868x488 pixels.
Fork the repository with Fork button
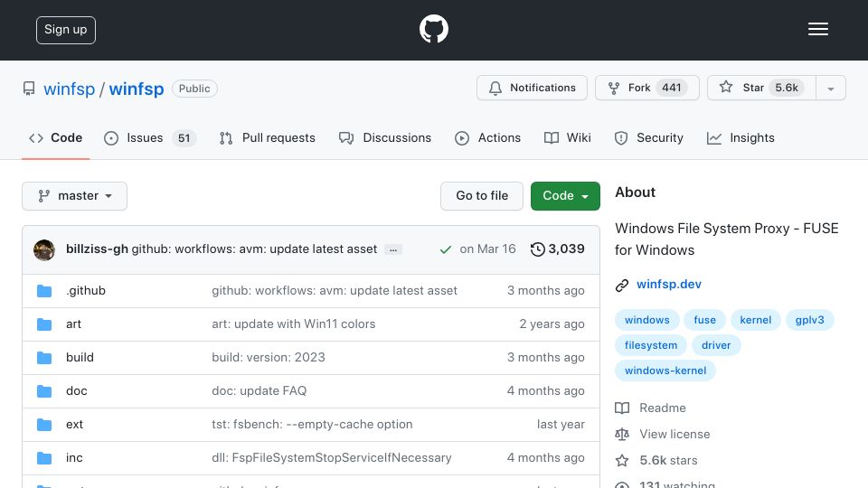click(647, 88)
